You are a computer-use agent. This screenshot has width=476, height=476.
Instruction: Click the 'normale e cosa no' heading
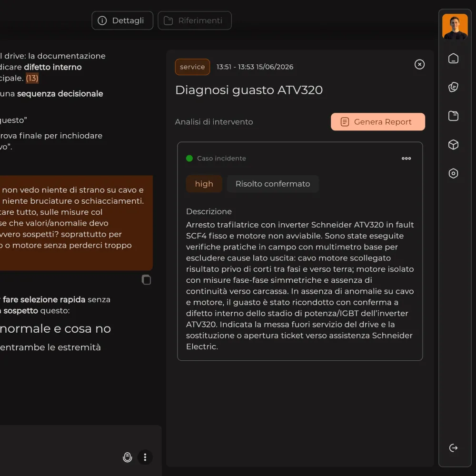(x=55, y=328)
